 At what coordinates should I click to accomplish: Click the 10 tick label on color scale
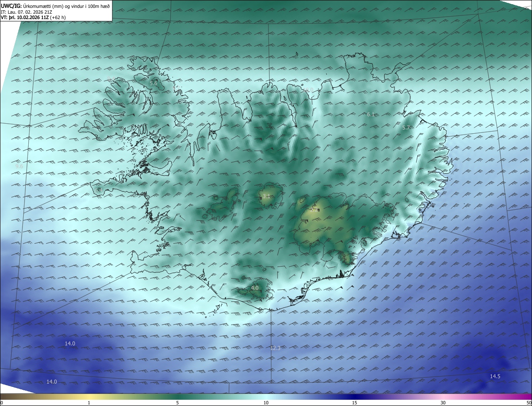click(x=266, y=403)
